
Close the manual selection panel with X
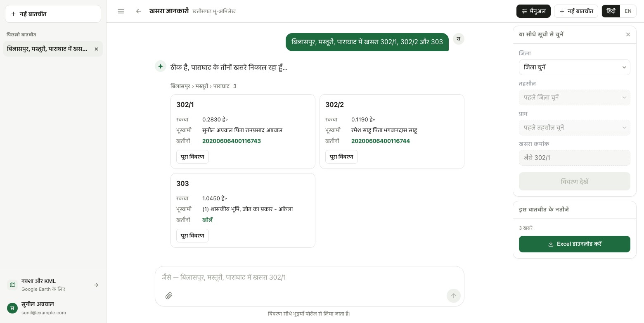[x=628, y=35]
